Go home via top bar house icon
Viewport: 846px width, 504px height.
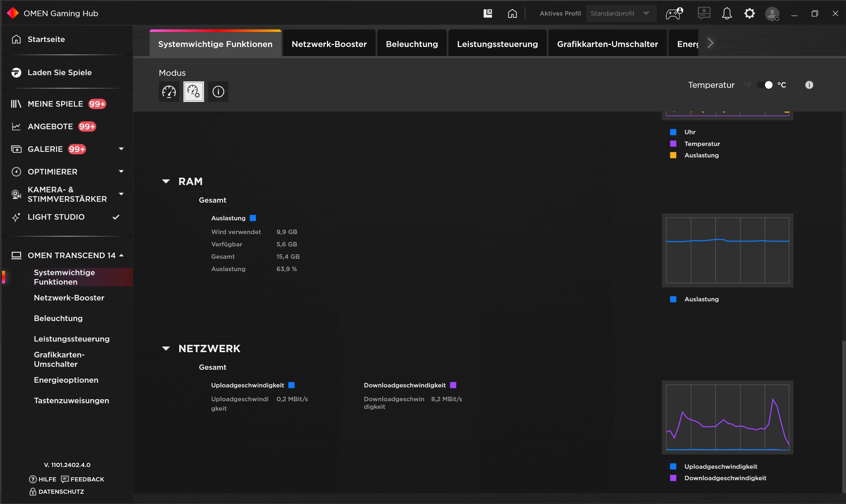tap(512, 14)
